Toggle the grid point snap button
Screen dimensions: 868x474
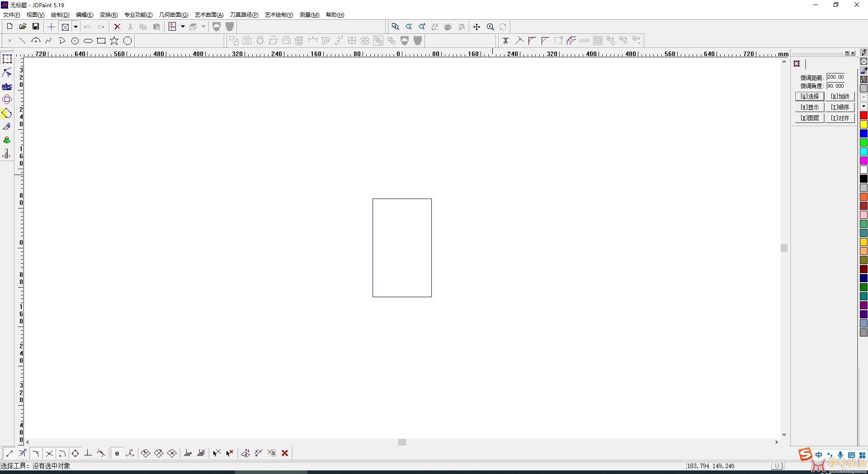pyautogui.click(x=117, y=453)
